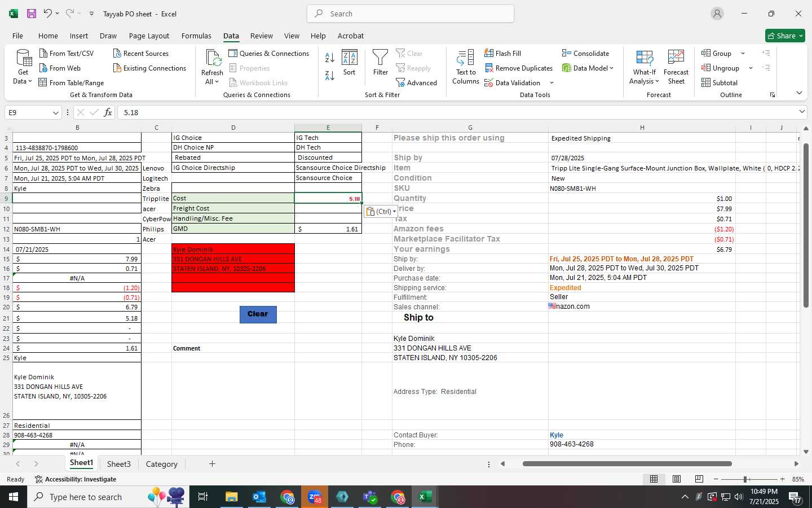
Task: Adjust the zoom slider handle
Action: tap(745, 479)
